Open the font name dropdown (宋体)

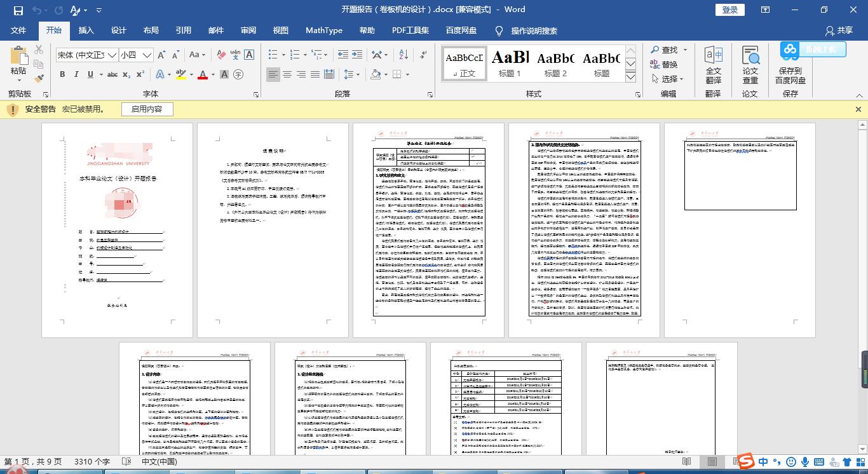112,55
